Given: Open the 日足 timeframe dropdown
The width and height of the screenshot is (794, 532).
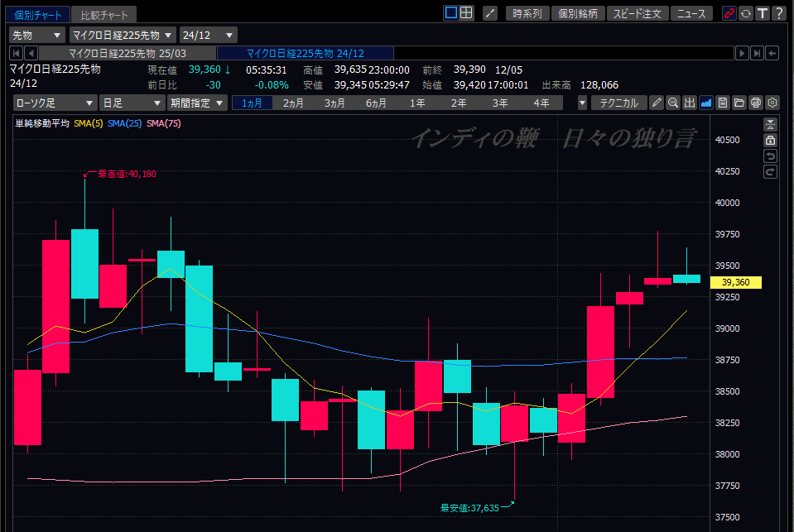Looking at the screenshot, I should [132, 103].
